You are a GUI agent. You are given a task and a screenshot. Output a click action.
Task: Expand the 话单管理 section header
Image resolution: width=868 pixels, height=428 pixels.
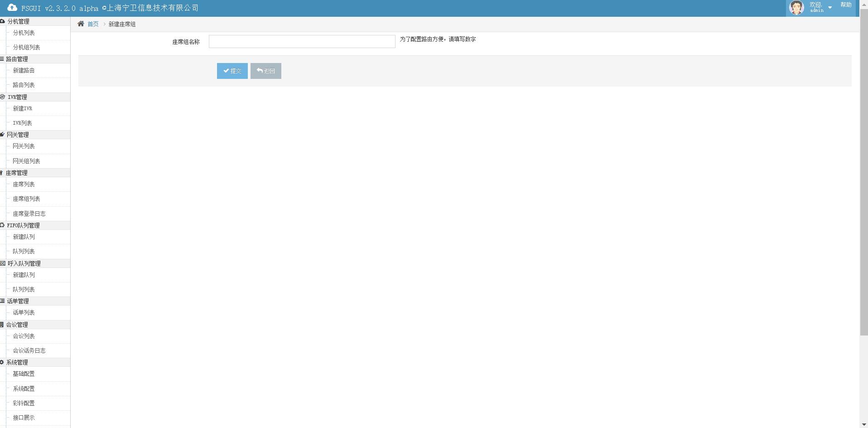click(x=18, y=301)
